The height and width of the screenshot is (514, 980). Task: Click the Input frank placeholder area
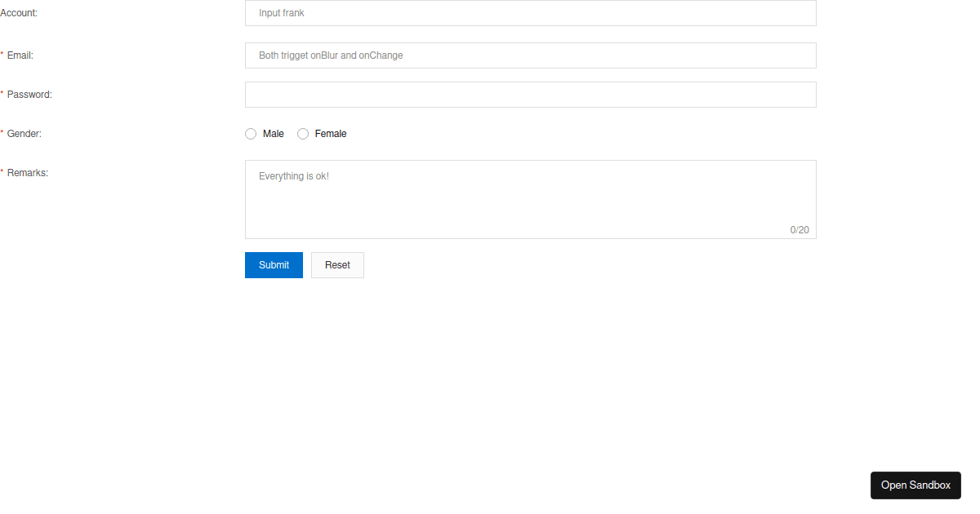(x=281, y=12)
